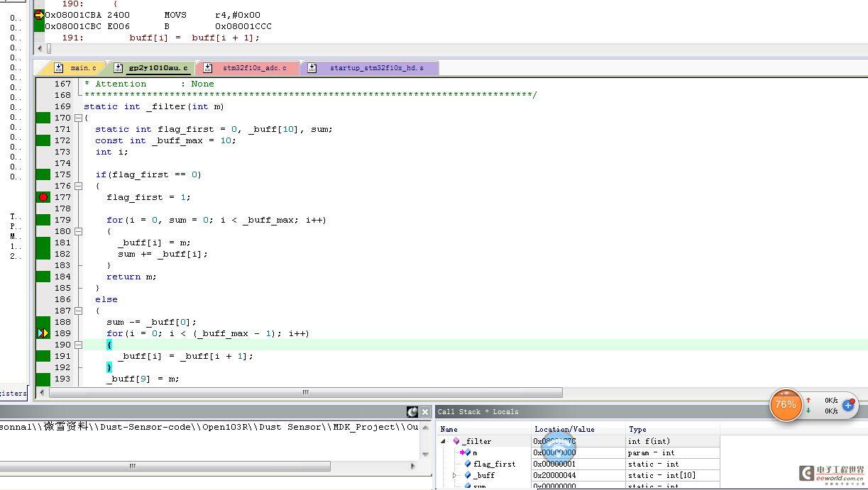The height and width of the screenshot is (490, 868).
Task: Switch to the main.c tab
Action: (x=76, y=68)
